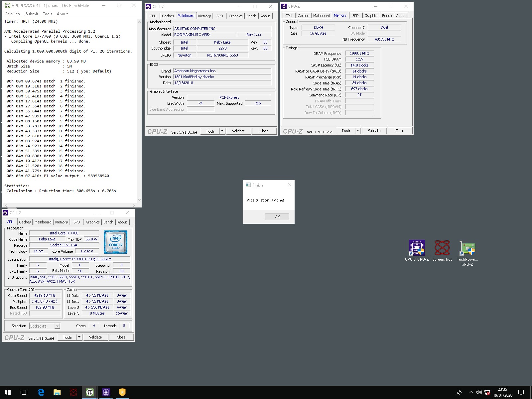The image size is (532, 399).
Task: Click the CPU-Z Memory window title icon
Action: pyautogui.click(x=284, y=6)
